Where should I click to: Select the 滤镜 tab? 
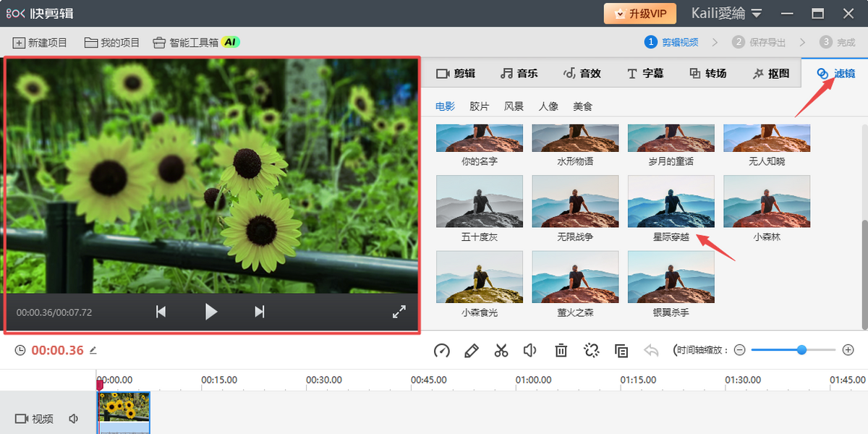[835, 73]
